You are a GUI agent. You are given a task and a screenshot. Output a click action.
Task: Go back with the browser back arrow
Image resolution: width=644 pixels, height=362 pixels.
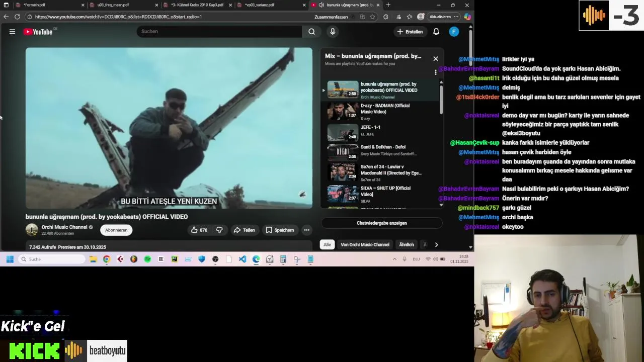[6, 17]
